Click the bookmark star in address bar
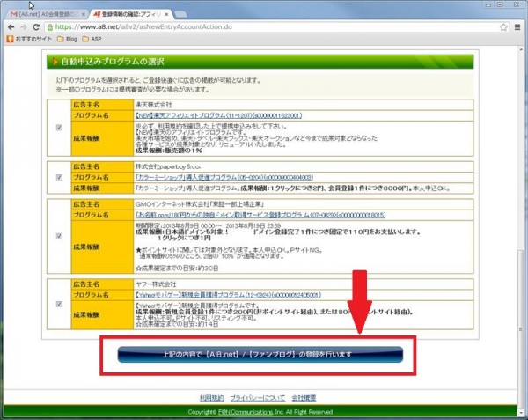This screenshot has width=528, height=420. (502, 27)
